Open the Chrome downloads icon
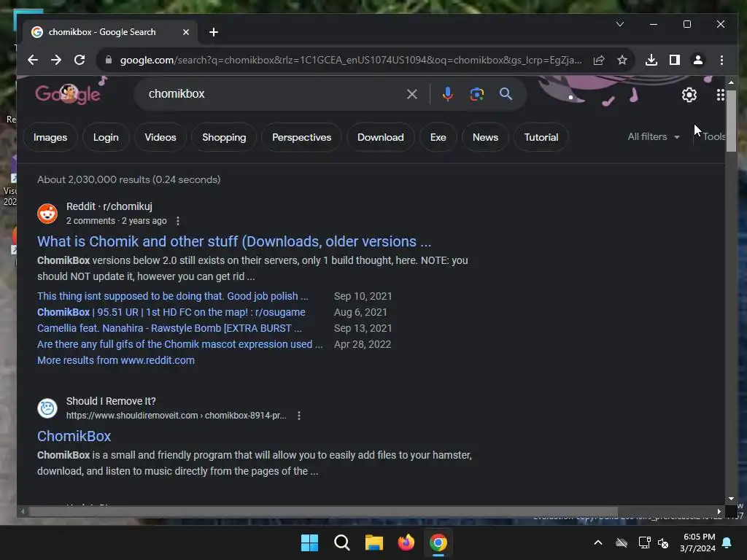 651,60
